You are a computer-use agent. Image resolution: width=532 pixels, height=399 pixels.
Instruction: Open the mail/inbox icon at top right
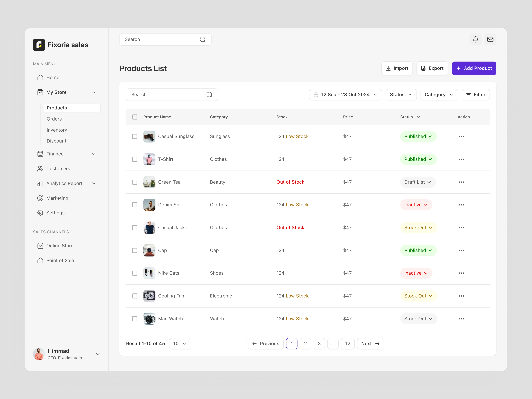490,39
